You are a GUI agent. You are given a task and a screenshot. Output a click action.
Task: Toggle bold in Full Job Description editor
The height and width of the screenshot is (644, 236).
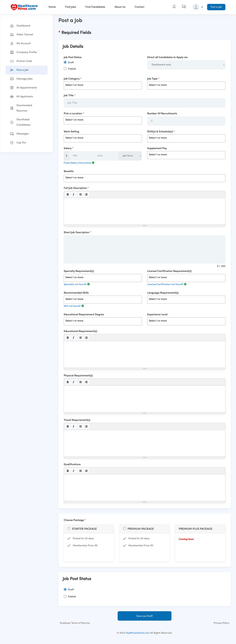click(x=67, y=194)
